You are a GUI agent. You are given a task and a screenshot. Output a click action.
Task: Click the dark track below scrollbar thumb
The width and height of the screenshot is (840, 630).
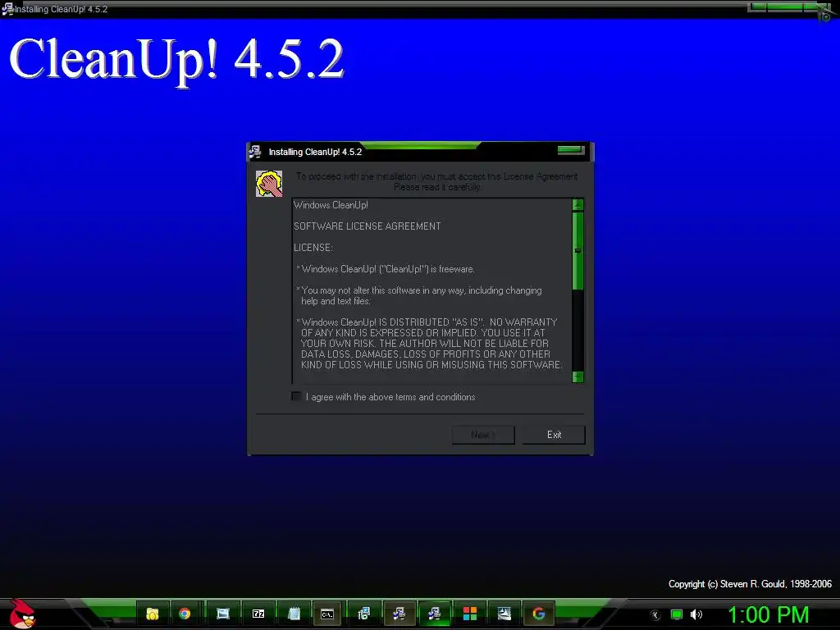(577, 330)
